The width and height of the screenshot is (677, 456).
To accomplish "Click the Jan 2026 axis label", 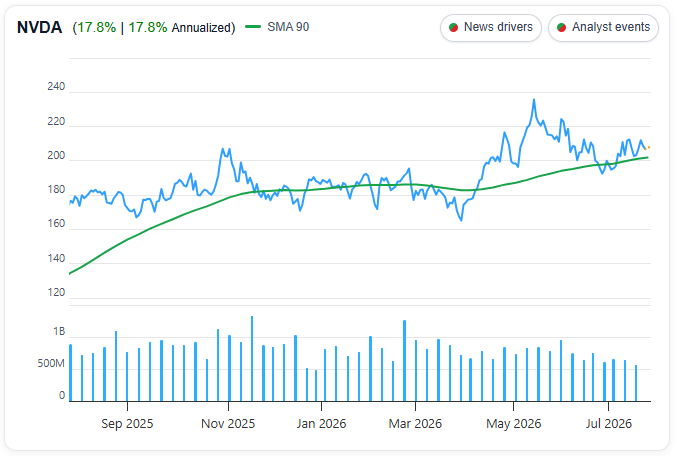I will click(x=321, y=424).
